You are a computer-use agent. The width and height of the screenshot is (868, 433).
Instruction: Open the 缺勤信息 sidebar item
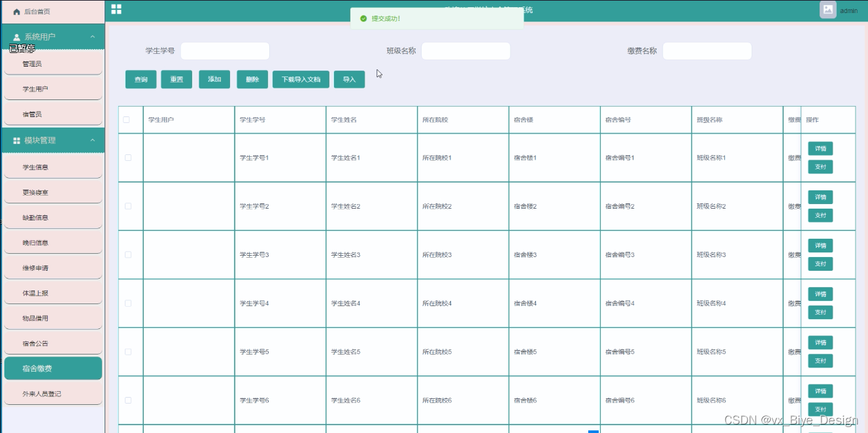pos(53,217)
